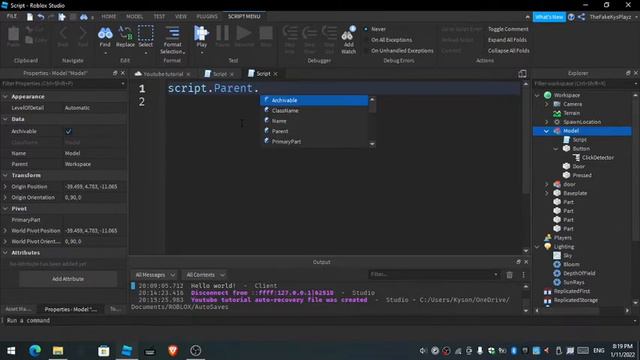The width and height of the screenshot is (640, 360).
Task: Open All Messages dropdown in Output
Action: coord(155,275)
